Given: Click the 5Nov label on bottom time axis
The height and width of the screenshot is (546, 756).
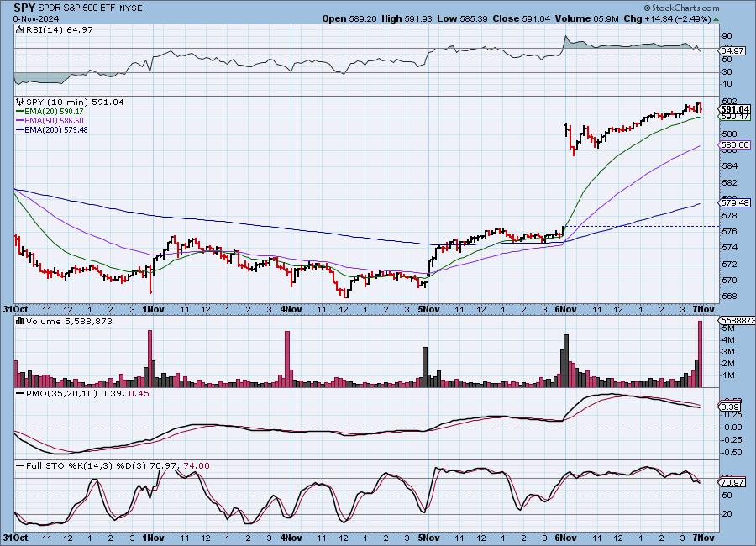Looking at the screenshot, I should pyautogui.click(x=428, y=538).
